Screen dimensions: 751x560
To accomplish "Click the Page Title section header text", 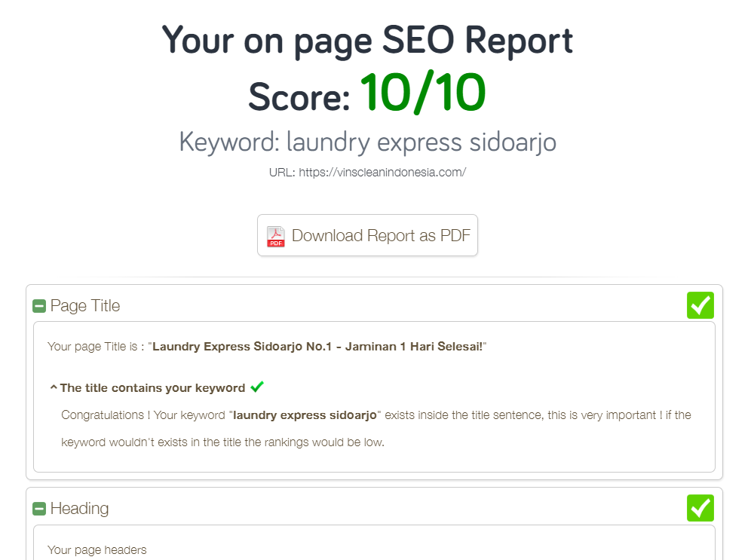I will [x=85, y=305].
